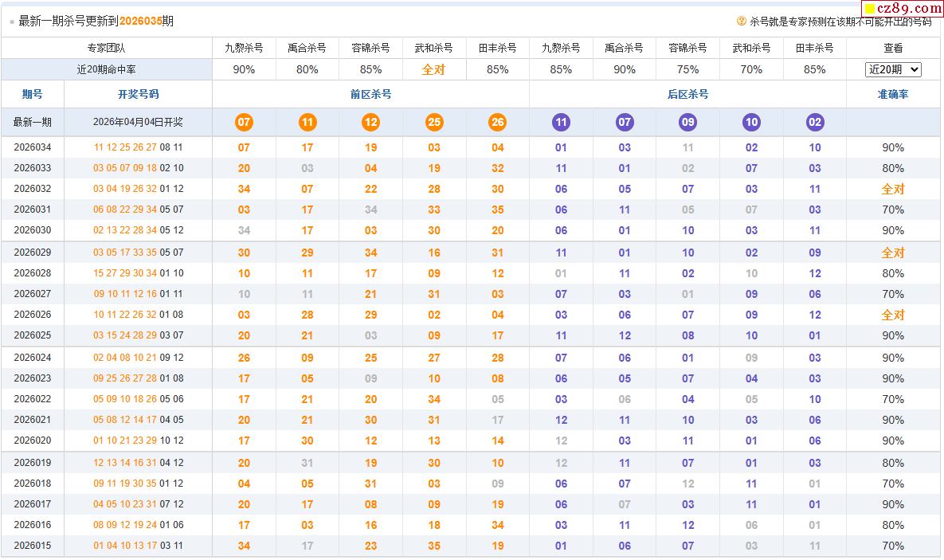The width and height of the screenshot is (944, 560).
Task: Click the 准确率 column header
Action: tap(892, 94)
